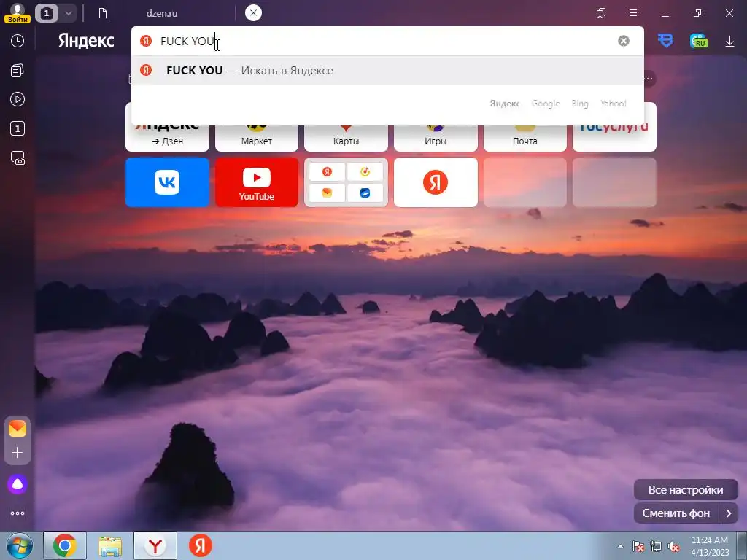Open Все настройки button
This screenshot has height=560, width=747.
686,489
